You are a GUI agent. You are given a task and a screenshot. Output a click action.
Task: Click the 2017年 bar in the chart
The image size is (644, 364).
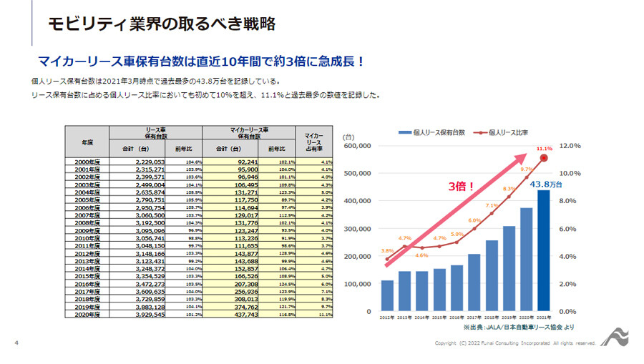click(x=474, y=282)
